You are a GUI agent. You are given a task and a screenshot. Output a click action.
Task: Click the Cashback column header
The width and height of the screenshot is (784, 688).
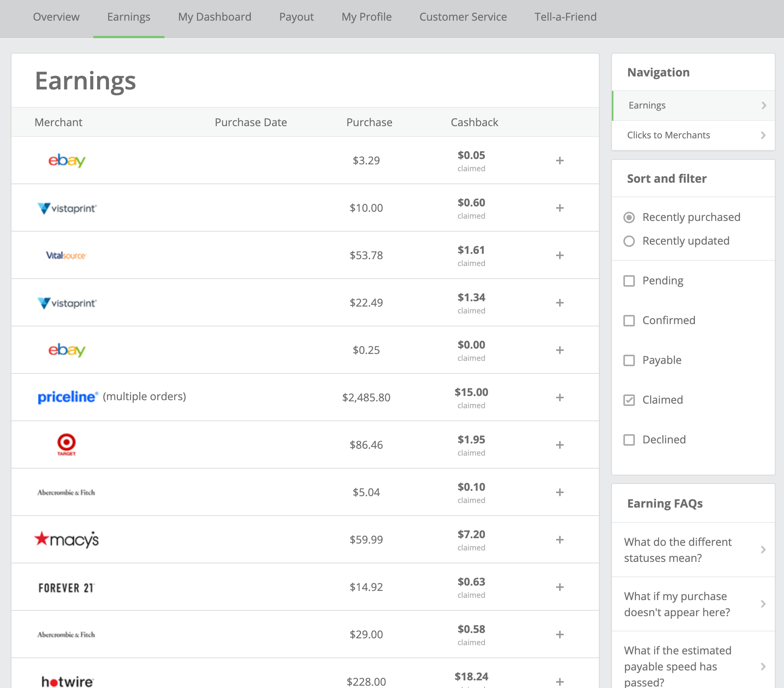(474, 122)
